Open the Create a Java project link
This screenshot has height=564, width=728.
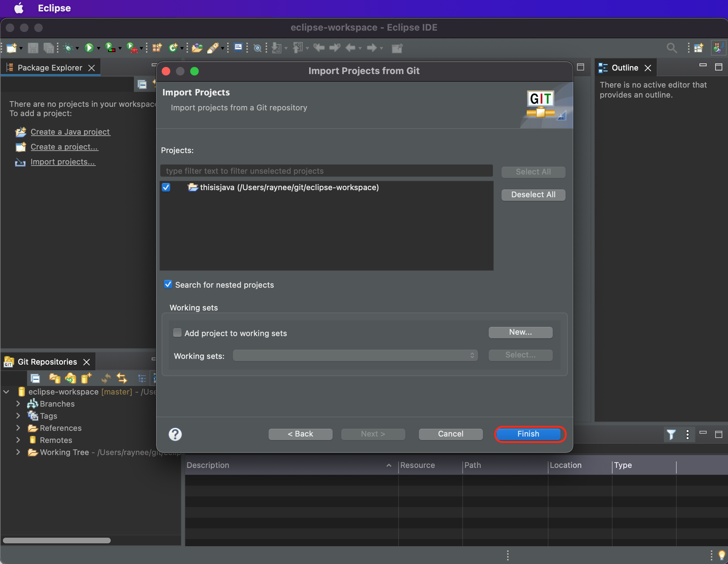click(x=70, y=132)
